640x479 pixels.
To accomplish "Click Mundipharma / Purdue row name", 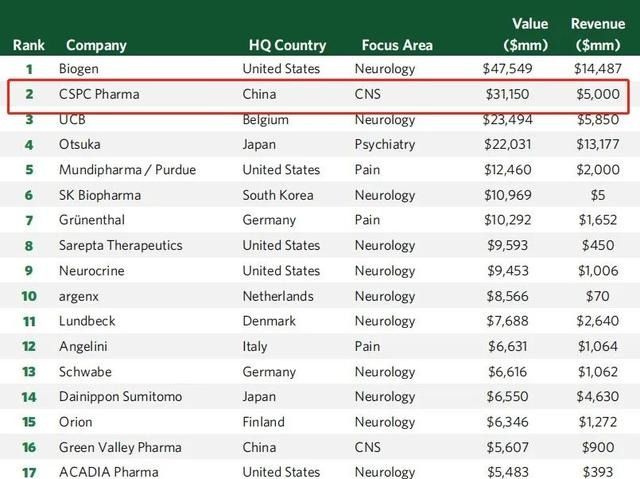I will coord(127,170).
